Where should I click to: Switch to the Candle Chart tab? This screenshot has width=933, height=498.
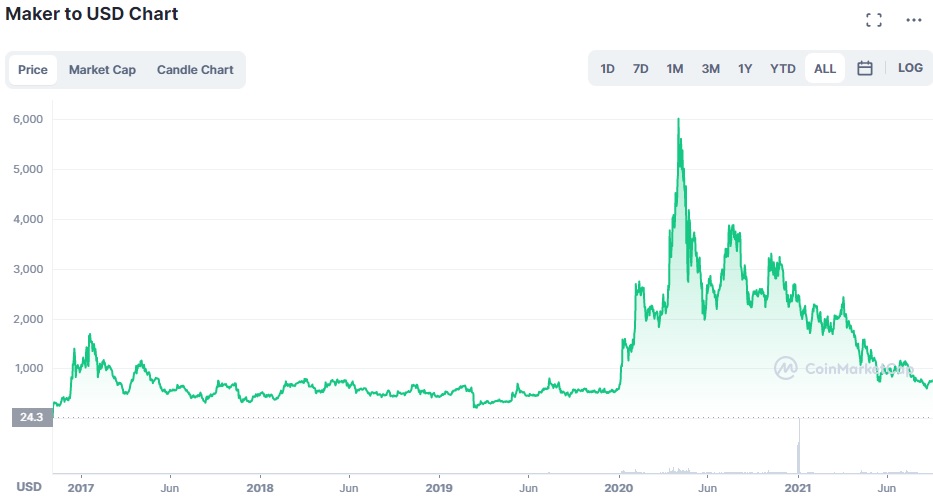click(195, 70)
